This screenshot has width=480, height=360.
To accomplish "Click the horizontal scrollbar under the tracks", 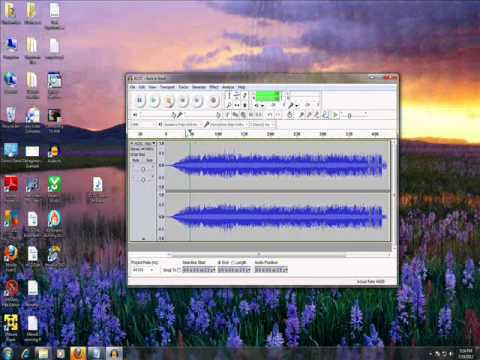I will click(x=259, y=255).
